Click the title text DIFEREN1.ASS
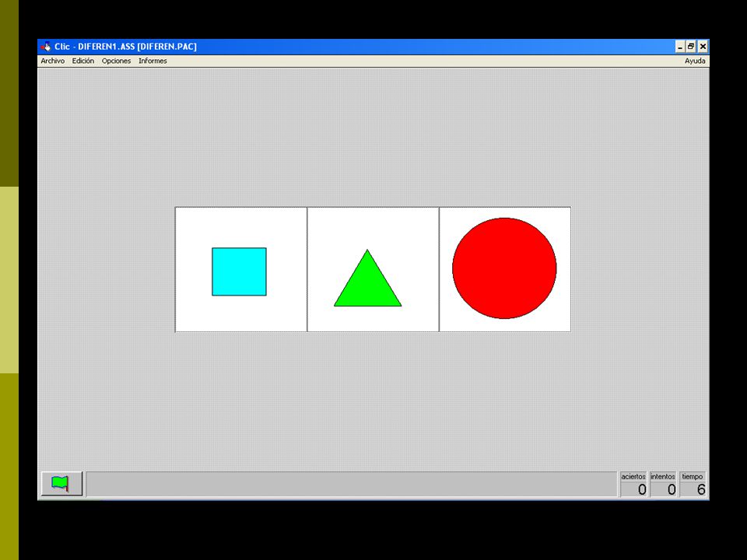Image resolution: width=747 pixels, height=560 pixels. 107,47
